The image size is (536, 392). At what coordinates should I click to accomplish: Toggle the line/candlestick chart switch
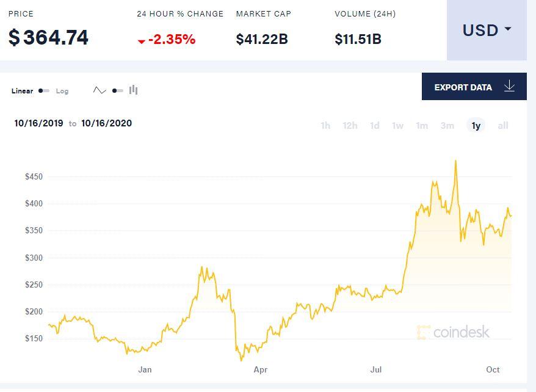point(118,90)
